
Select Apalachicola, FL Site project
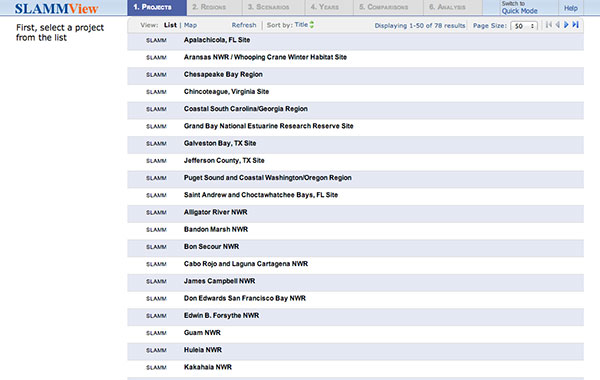[217, 40]
